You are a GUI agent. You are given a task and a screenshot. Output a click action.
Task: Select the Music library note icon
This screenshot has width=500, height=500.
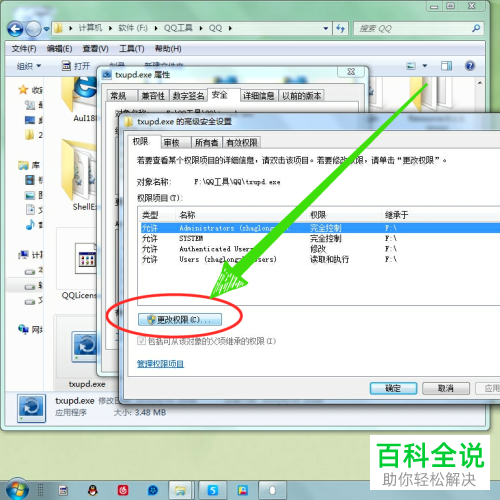pyautogui.click(x=30, y=225)
